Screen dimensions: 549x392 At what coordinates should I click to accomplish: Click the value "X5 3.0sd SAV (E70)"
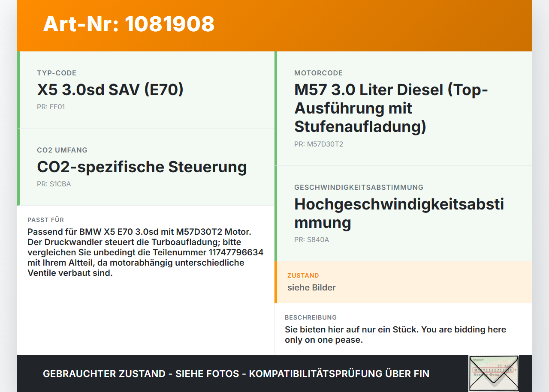click(110, 90)
